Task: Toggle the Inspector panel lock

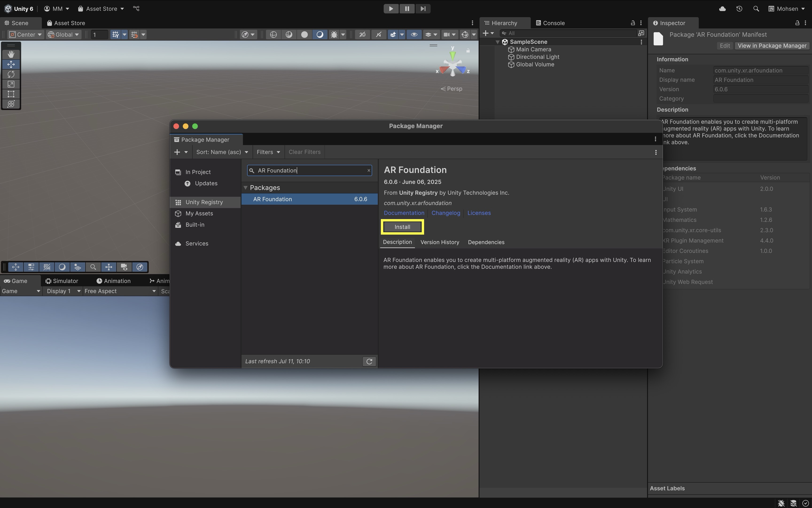Action: click(x=797, y=23)
